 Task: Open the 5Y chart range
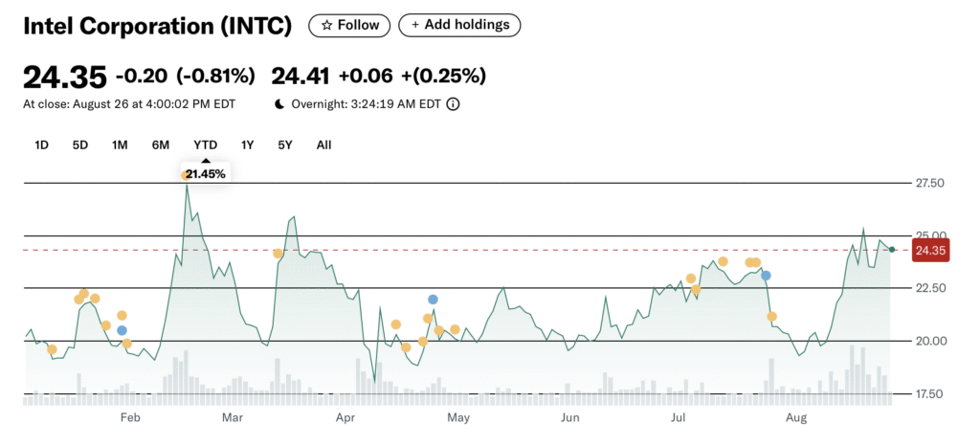pyautogui.click(x=285, y=145)
